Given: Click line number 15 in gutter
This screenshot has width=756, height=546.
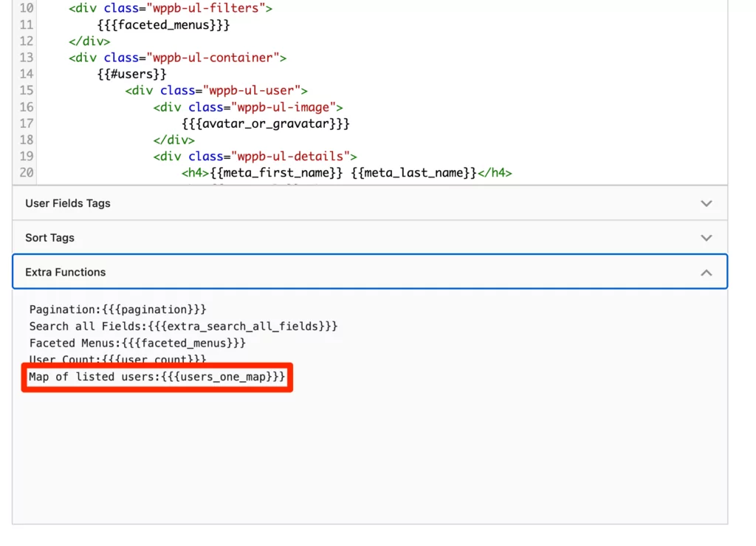Looking at the screenshot, I should (26, 90).
